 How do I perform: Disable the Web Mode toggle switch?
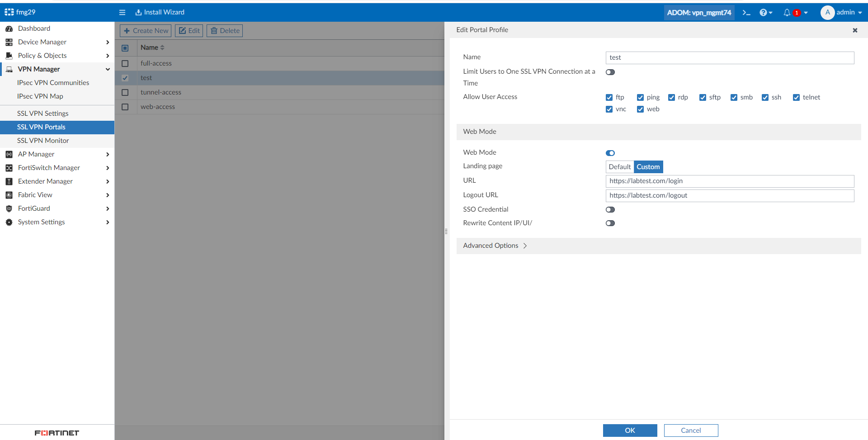tap(610, 153)
